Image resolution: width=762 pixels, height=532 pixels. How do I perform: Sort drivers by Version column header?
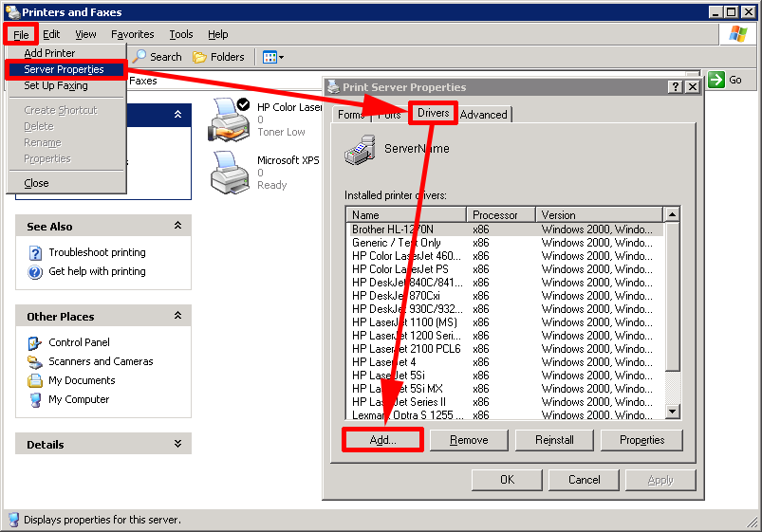pyautogui.click(x=599, y=214)
